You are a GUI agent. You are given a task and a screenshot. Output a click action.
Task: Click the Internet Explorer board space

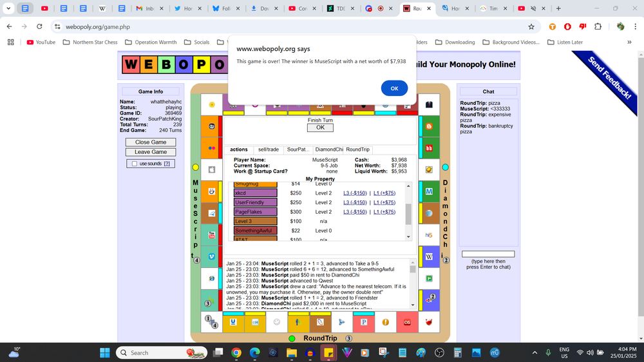point(211,279)
